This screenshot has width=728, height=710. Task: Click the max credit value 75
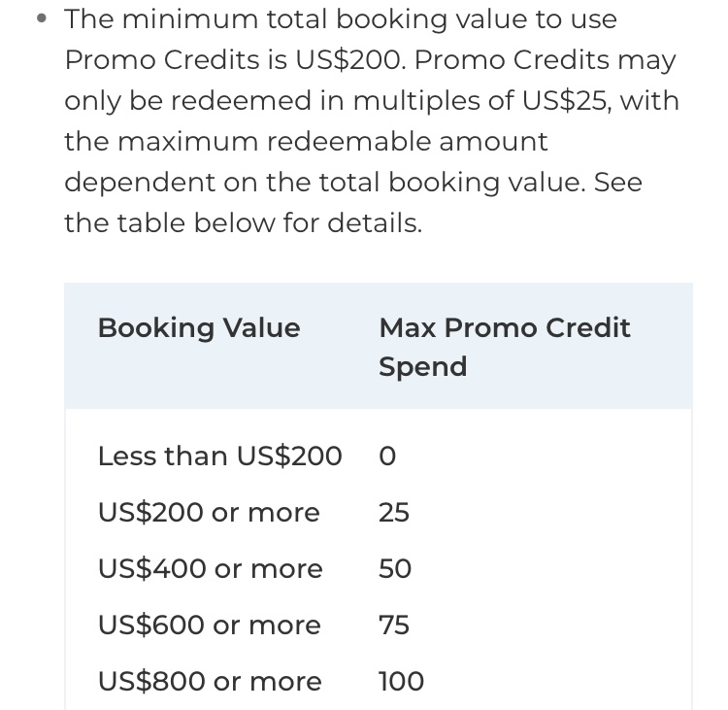(x=394, y=625)
